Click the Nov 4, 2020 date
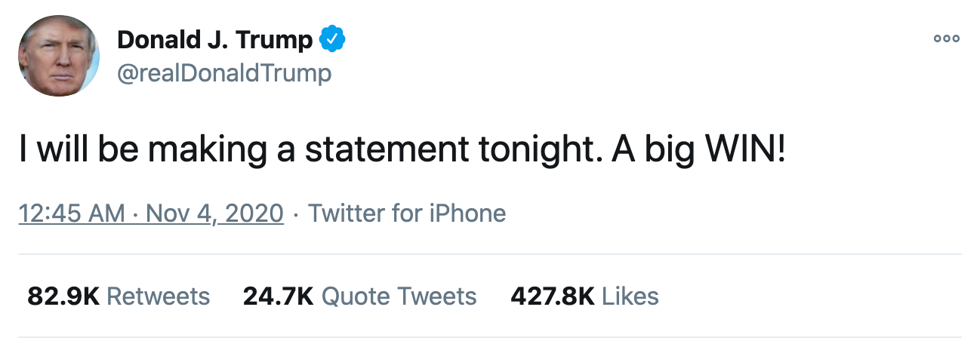This screenshot has width=980, height=350. point(214,213)
